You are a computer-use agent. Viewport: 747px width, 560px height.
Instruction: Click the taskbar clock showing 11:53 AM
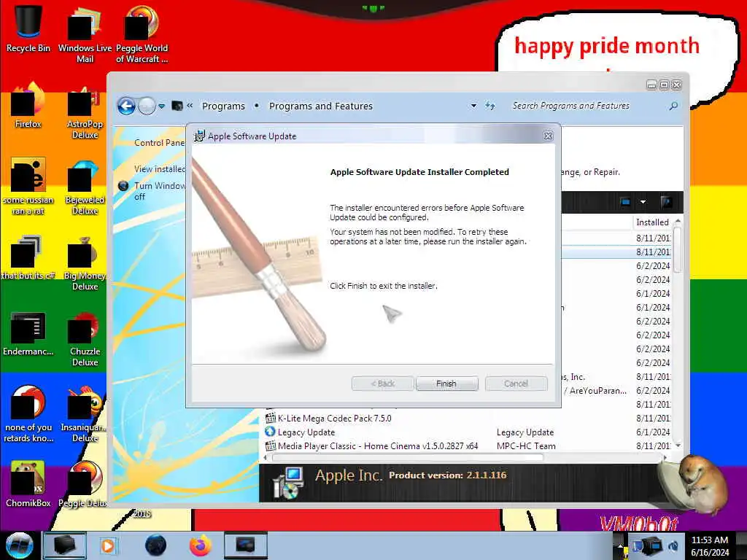[710, 545]
